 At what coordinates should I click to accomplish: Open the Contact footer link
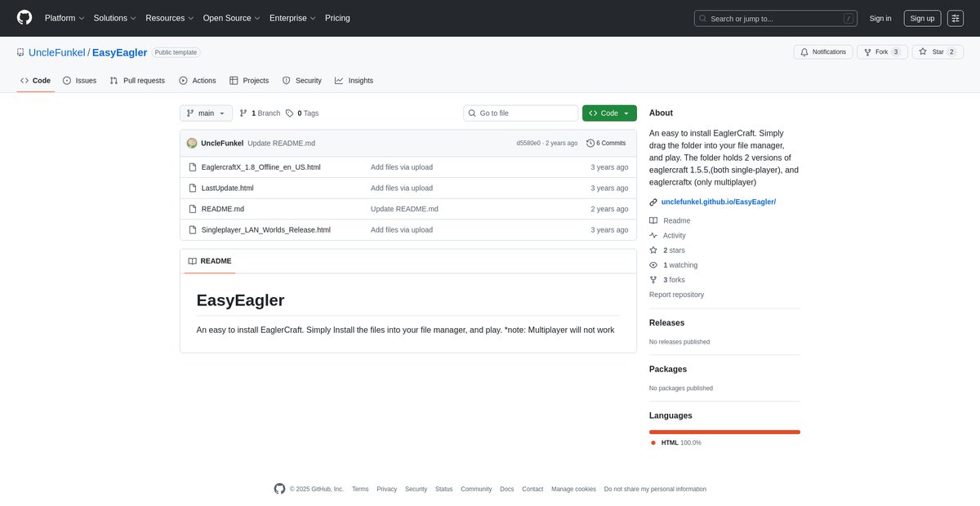click(532, 489)
